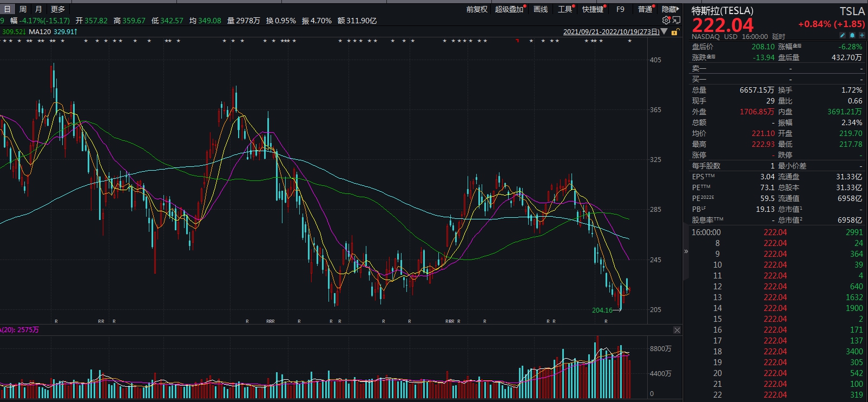
Task: Click the large 222.04 current price
Action: (723, 25)
